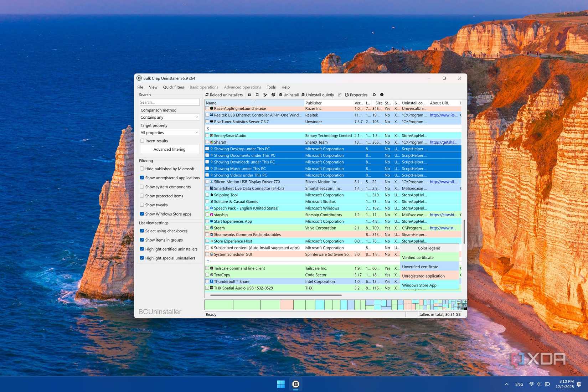Click the battery tray icon
The width and height of the screenshot is (588, 392).
547,384
